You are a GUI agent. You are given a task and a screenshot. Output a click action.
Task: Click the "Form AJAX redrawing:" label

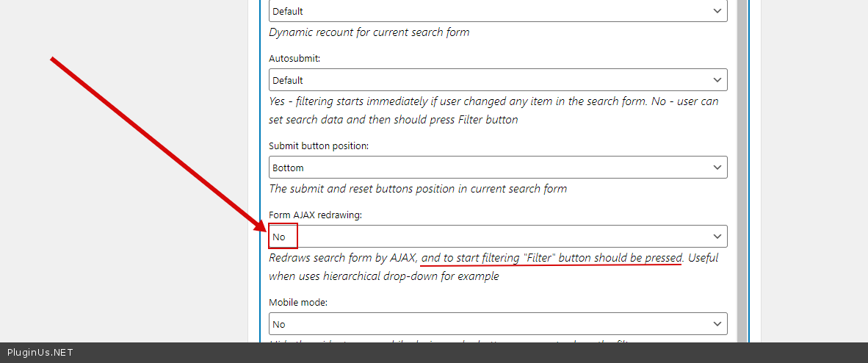coord(316,215)
